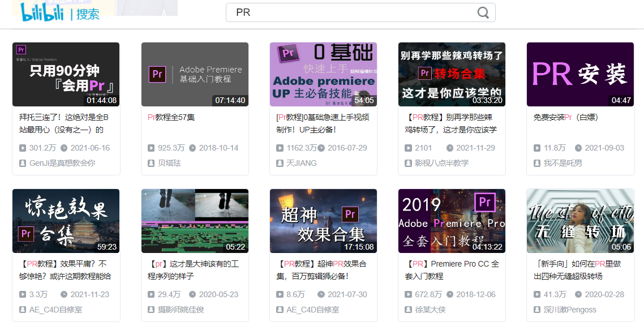644x326 pixels.
Task: Click uploader avatar icon beside 天JIANG
Action: coord(280,163)
